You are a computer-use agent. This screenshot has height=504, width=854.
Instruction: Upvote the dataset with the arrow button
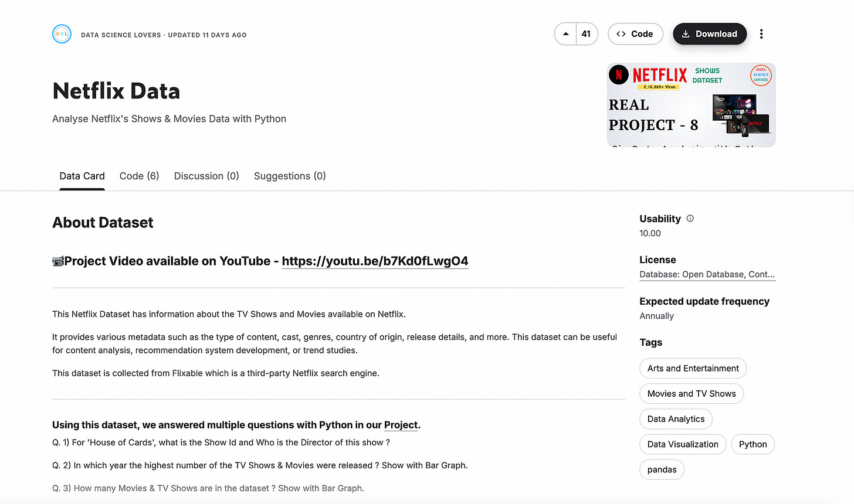(565, 34)
